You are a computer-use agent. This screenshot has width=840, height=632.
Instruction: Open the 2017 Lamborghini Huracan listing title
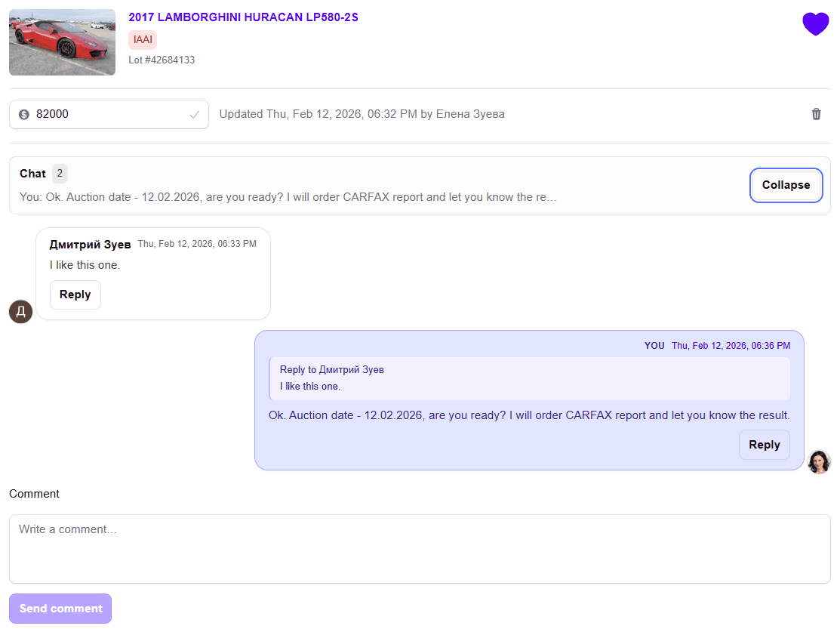[x=243, y=17]
